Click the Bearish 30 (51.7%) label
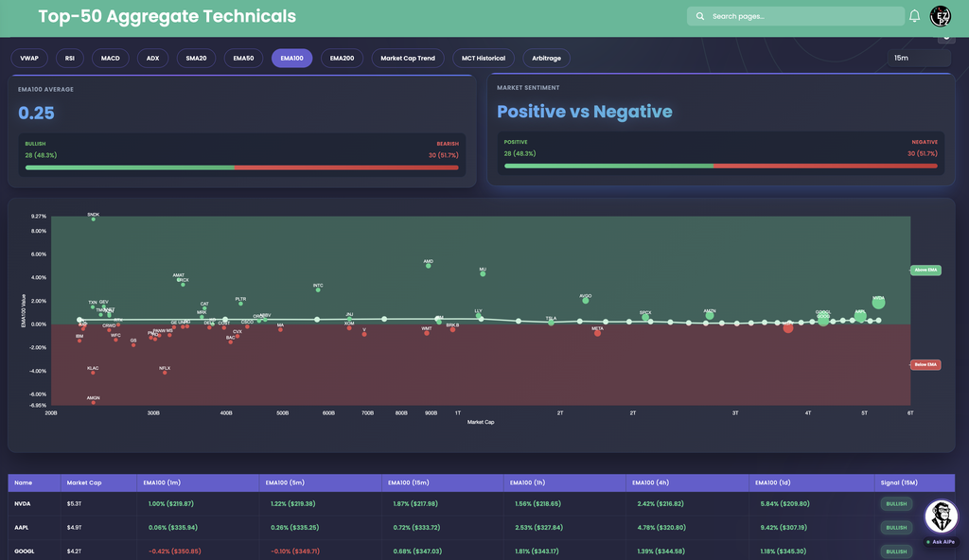The height and width of the screenshot is (560, 969). [443, 155]
